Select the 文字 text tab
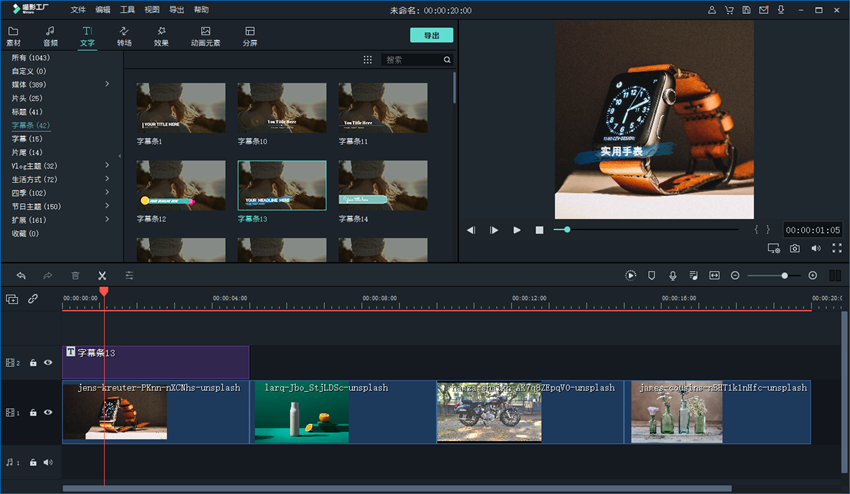The width and height of the screenshot is (850, 494). point(87,36)
